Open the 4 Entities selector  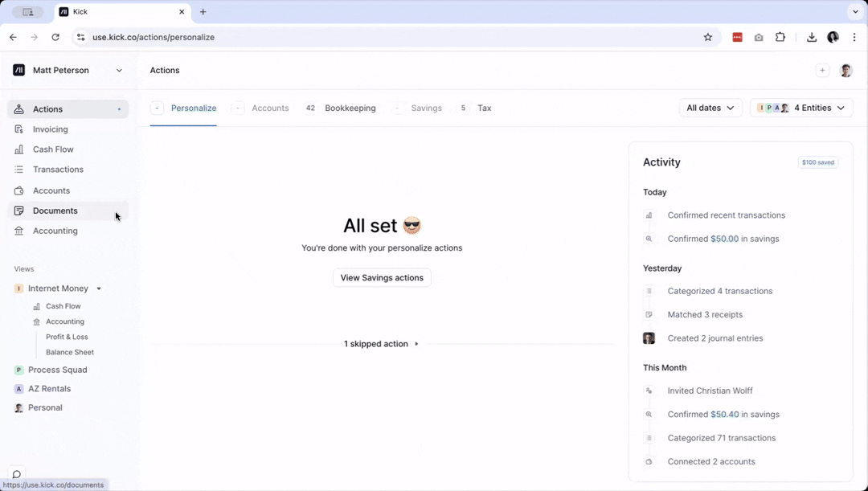(801, 108)
